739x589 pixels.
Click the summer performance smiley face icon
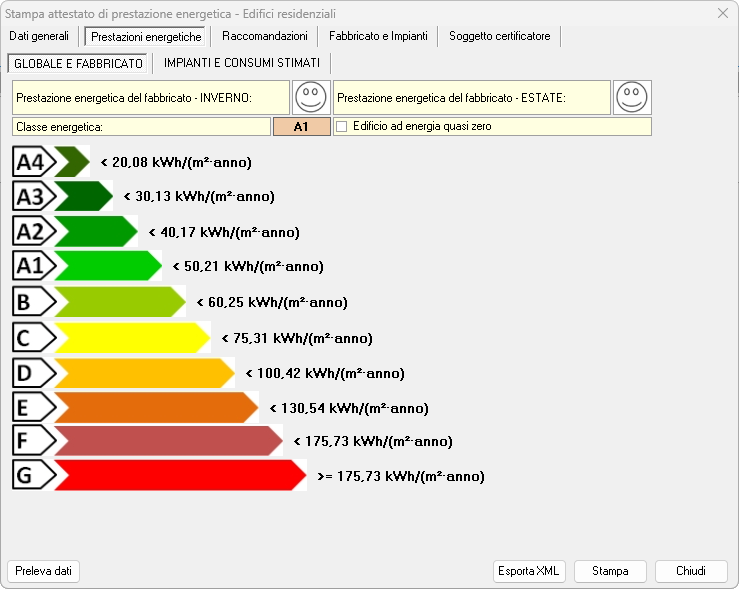(x=632, y=98)
